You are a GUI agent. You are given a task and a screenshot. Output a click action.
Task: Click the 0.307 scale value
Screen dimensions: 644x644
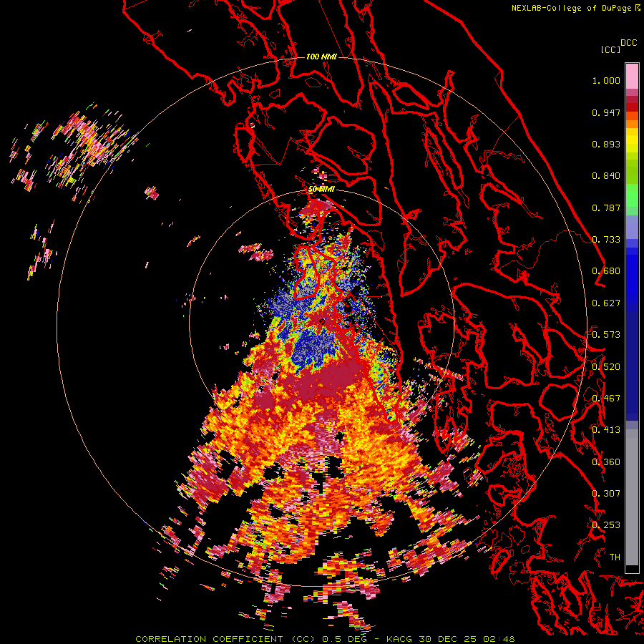click(606, 494)
